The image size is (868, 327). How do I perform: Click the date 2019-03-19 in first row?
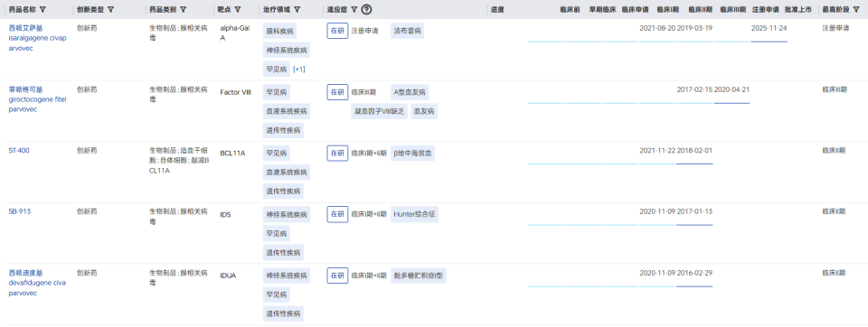(694, 28)
